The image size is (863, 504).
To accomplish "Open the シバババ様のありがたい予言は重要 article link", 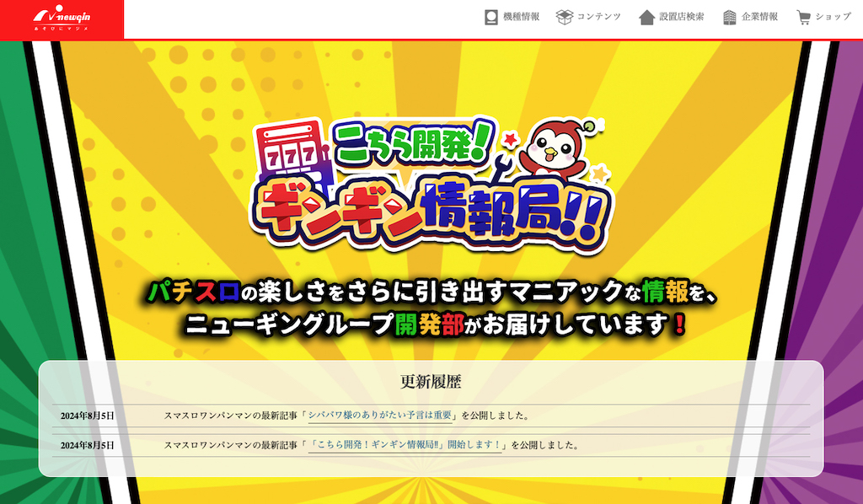I will [x=380, y=416].
